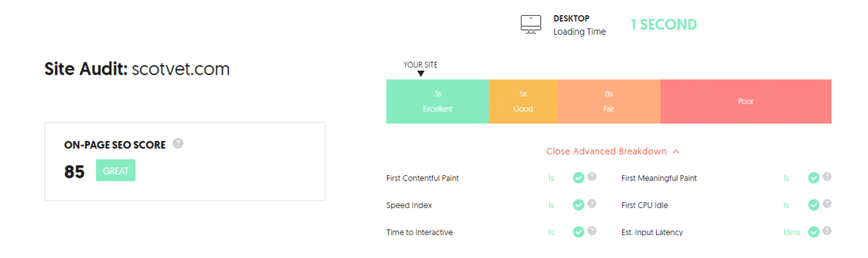Click help icon for Est. Input Latency
The width and height of the screenshot is (868, 258).
tap(827, 230)
